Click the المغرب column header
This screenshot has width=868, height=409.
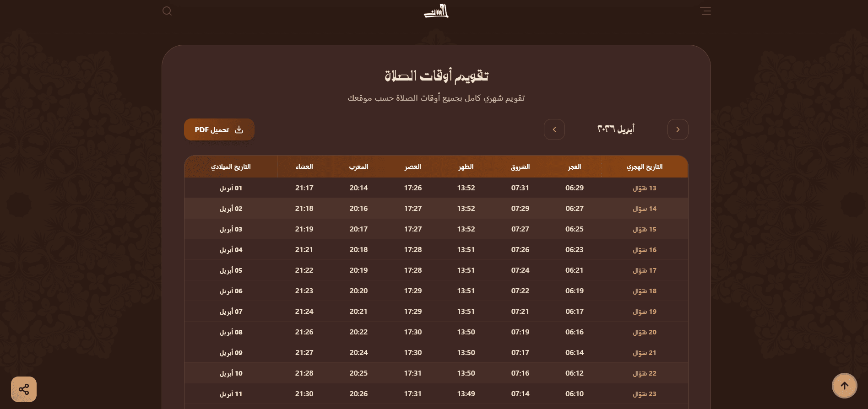[x=358, y=167]
